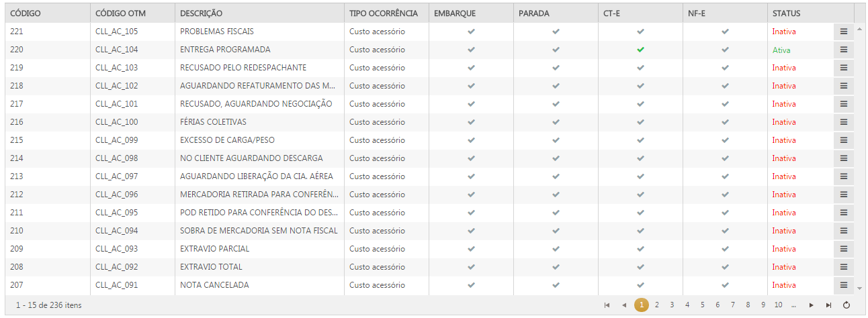
Task: Open hamburger menu for FÉRIAS COLETIVAS row
Action: [x=843, y=122]
